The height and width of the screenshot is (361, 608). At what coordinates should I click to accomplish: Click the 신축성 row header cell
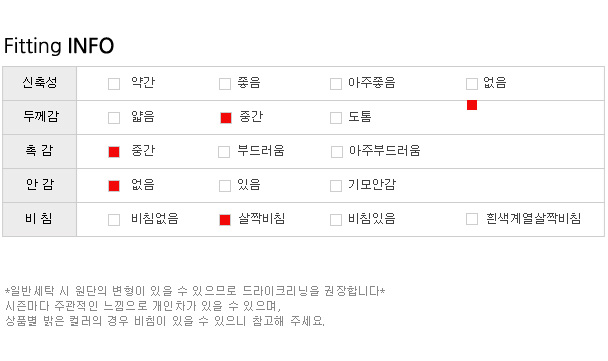click(40, 83)
